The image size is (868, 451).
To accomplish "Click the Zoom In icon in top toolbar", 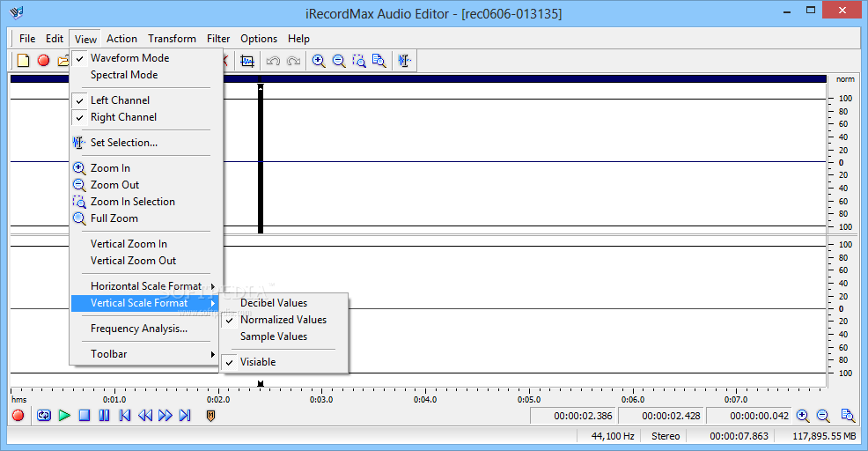I will pos(319,61).
